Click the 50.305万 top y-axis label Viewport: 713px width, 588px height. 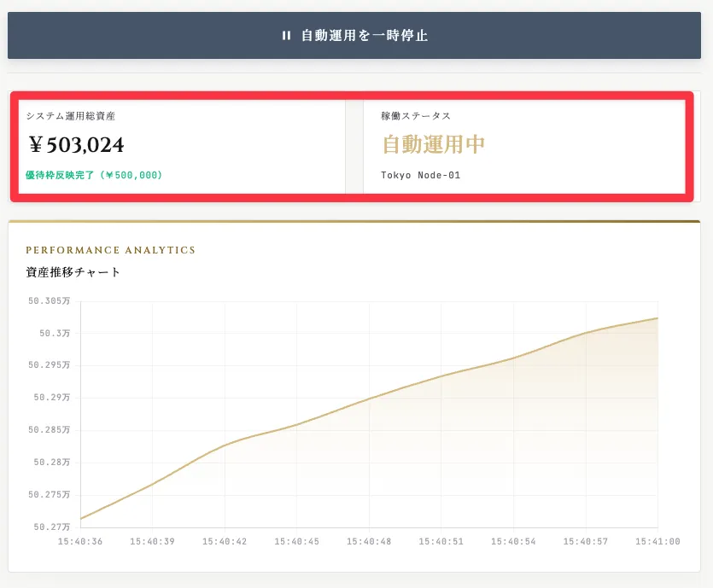click(50, 300)
